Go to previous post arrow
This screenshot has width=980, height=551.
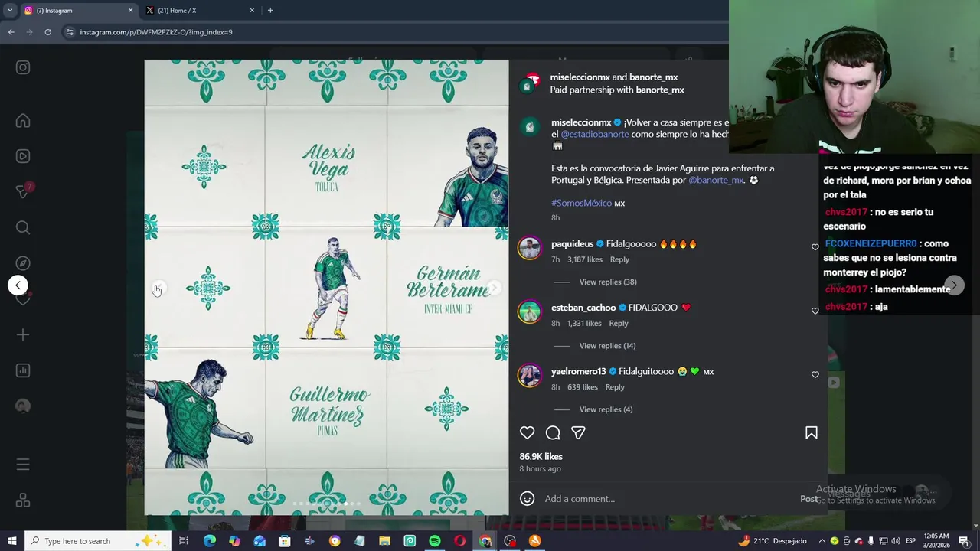pyautogui.click(x=18, y=285)
